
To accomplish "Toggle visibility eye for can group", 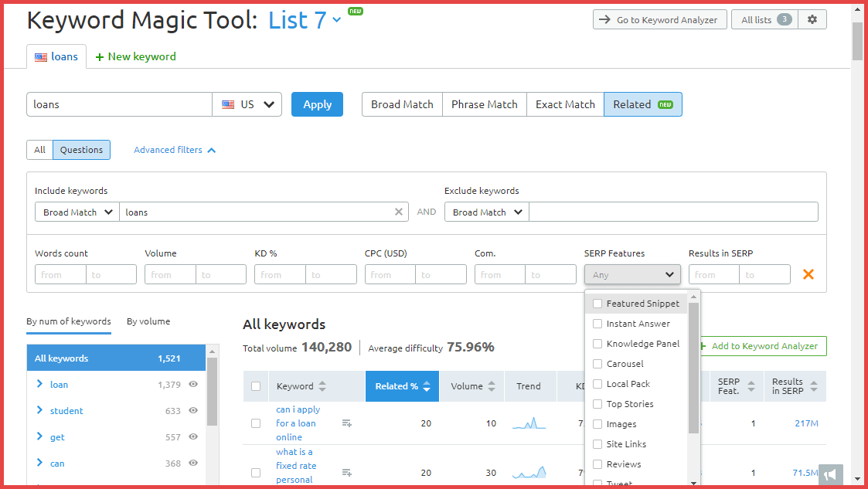I will tap(193, 463).
